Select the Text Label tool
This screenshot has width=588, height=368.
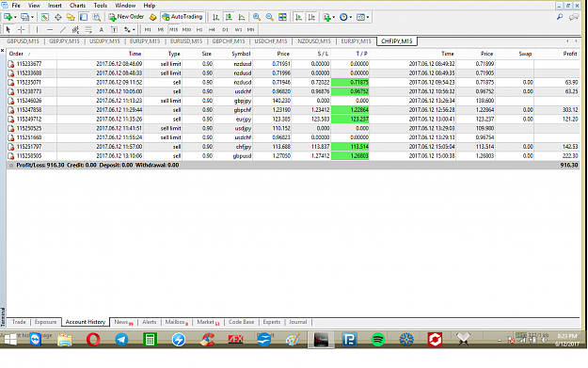coord(114,29)
